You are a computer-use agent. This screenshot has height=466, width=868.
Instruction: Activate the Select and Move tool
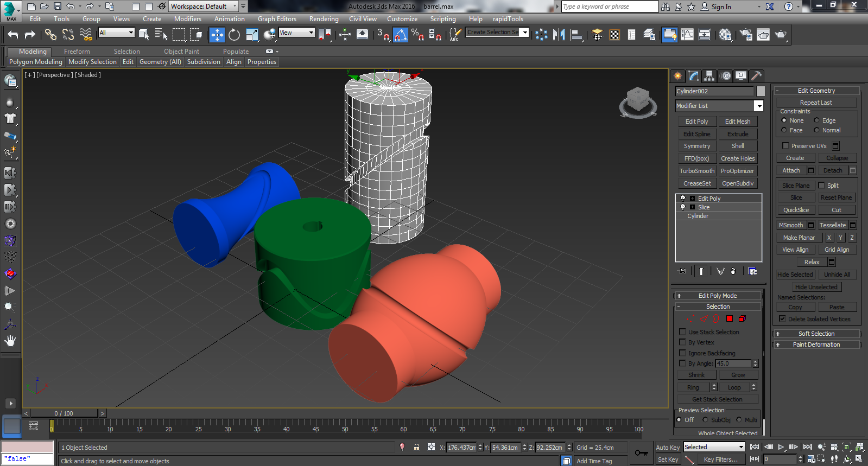pyautogui.click(x=217, y=35)
